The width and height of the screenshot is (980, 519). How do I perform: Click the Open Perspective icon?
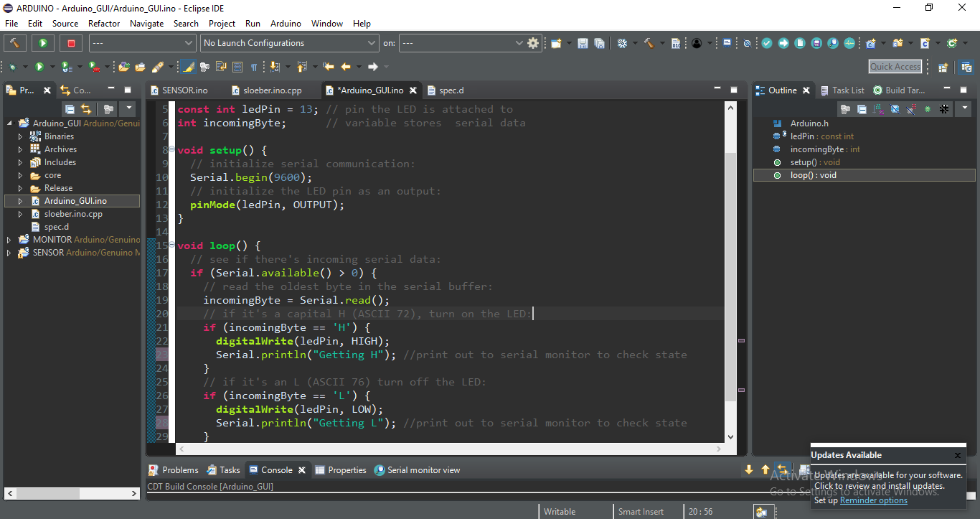943,67
